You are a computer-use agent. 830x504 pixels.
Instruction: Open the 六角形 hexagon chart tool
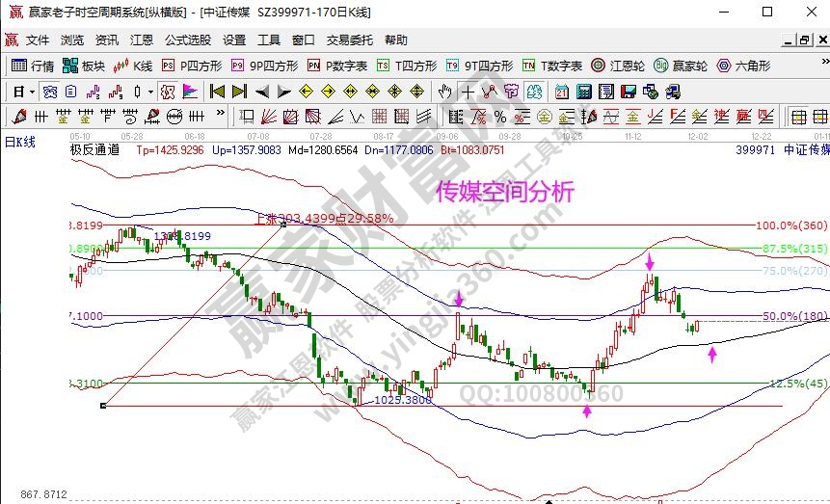pyautogui.click(x=742, y=66)
